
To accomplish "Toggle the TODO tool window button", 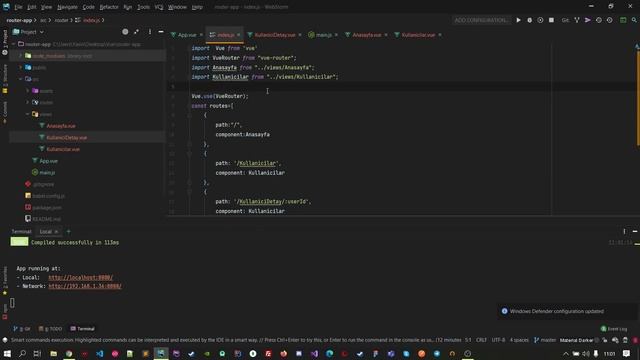I will 50,329.
